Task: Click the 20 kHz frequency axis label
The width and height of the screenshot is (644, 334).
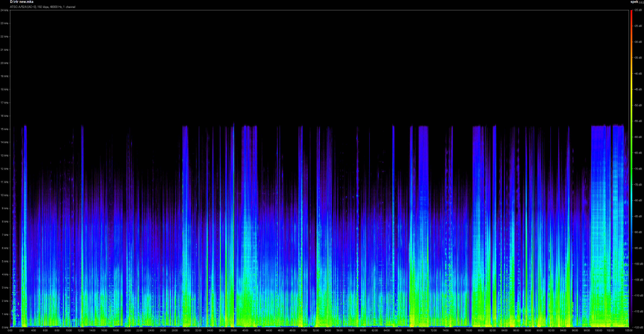Action: pos(4,63)
